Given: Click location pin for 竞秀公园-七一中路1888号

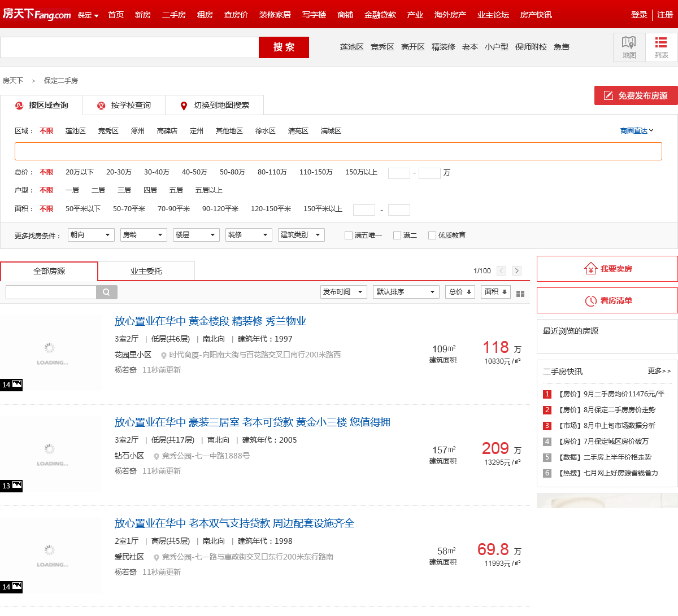Looking at the screenshot, I should pos(157,457).
